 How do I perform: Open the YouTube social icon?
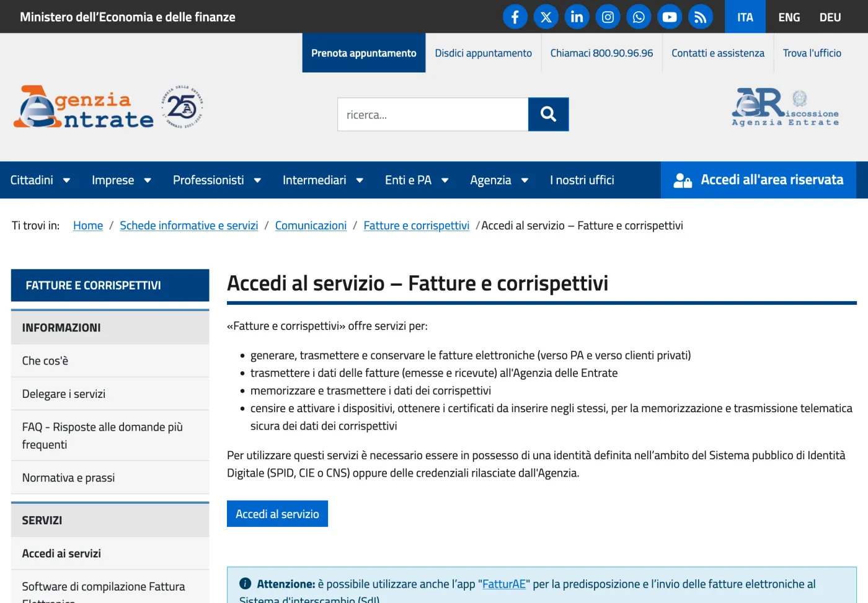(670, 17)
